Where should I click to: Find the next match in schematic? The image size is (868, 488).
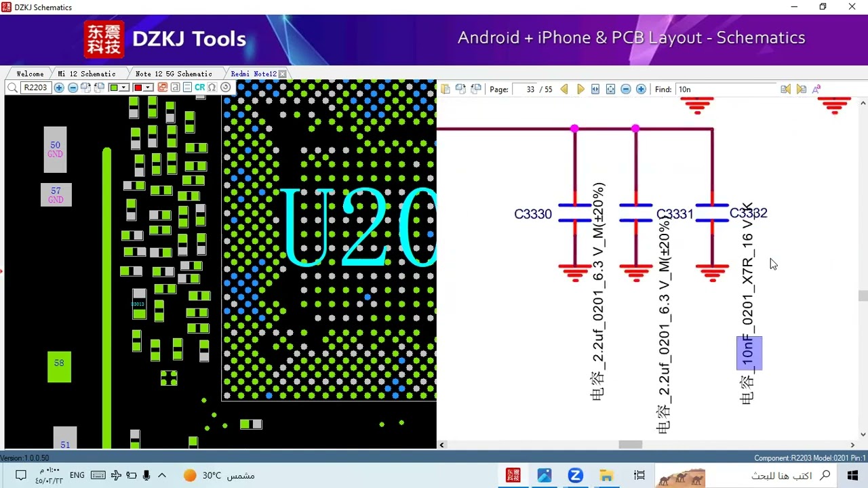[x=801, y=89]
